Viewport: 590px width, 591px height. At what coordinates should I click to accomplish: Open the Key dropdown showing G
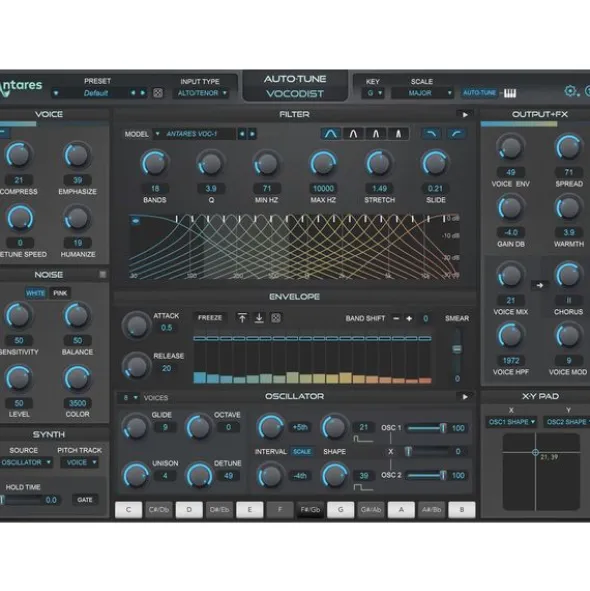point(373,93)
